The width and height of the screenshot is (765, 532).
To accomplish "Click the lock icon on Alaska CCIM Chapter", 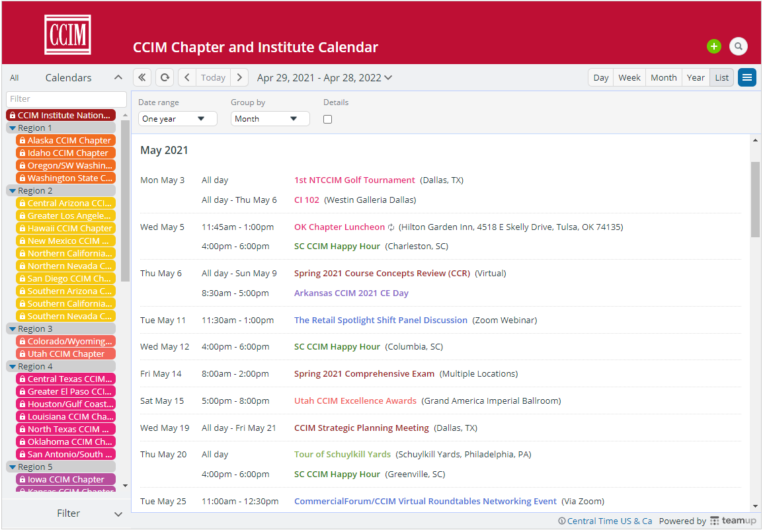I will pos(21,140).
